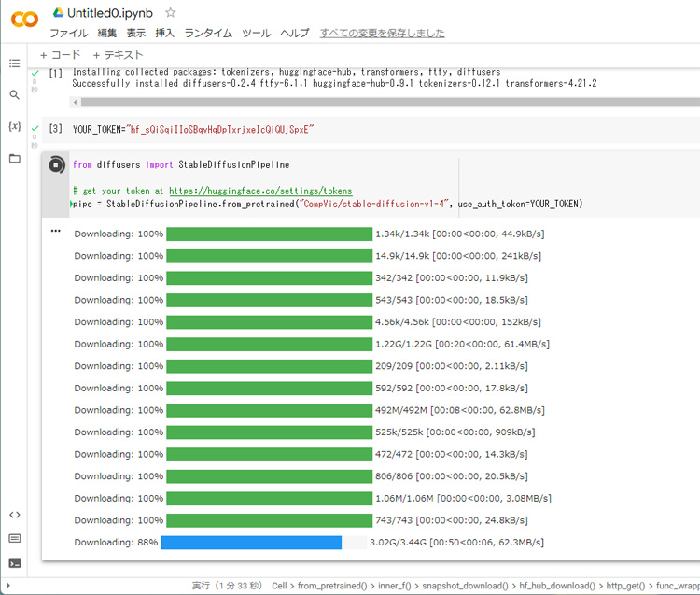Screen dimensions: 700x595
Task: Open the table of contents sidebar icon
Action: 15,64
